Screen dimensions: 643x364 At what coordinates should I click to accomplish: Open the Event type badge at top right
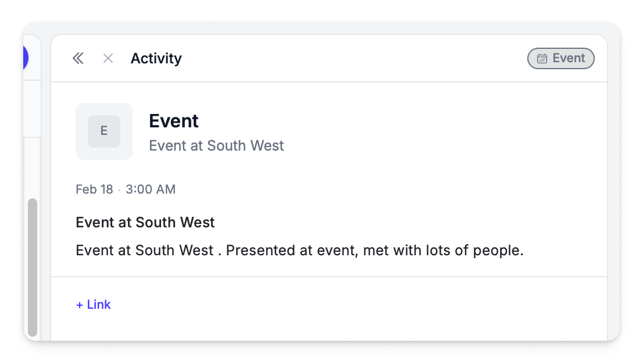pos(560,58)
